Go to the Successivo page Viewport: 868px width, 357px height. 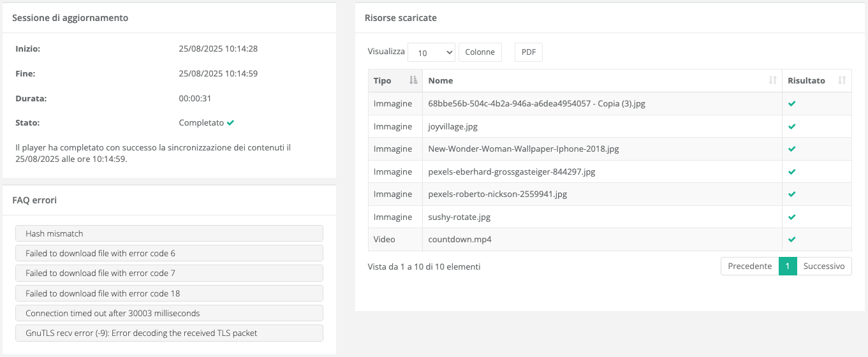click(823, 266)
